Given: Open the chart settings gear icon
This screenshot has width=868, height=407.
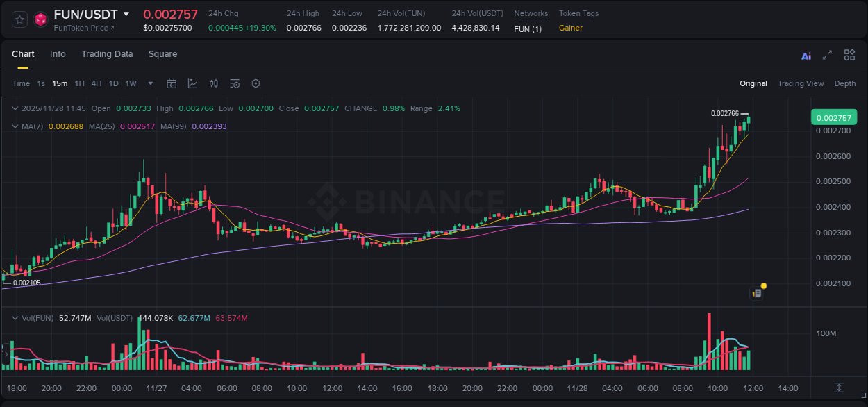Looking at the screenshot, I should [256, 83].
